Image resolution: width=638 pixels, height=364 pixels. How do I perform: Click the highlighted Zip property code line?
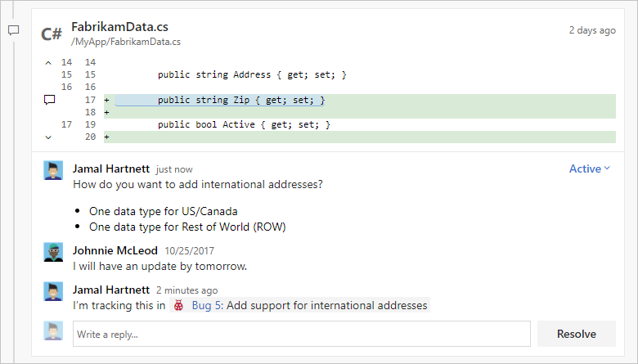pyautogui.click(x=240, y=100)
